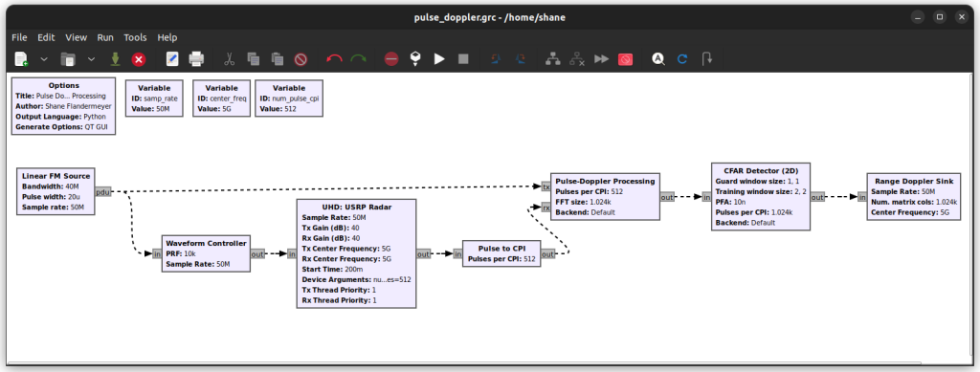Open the Tools menu
Viewport: 980px width, 372px height.
135,37
